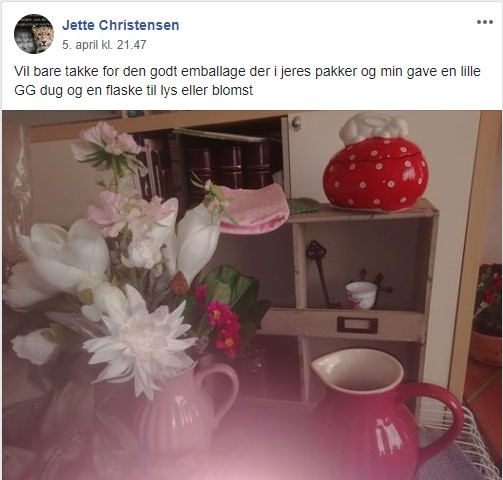Click the small floral teacup in the shelf

(361, 295)
